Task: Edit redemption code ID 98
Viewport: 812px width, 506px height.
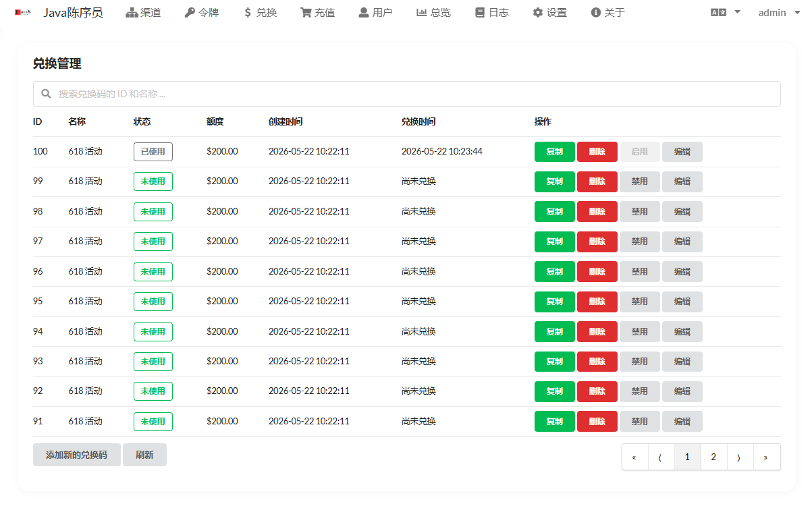Action: coord(682,211)
